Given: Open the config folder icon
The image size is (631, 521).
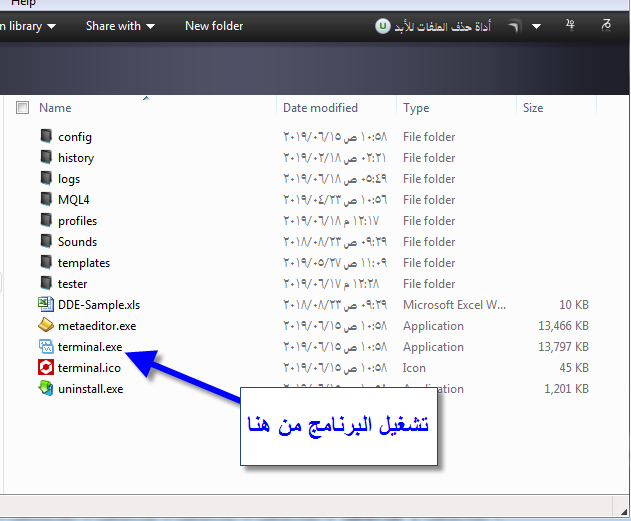Looking at the screenshot, I should tap(46, 137).
